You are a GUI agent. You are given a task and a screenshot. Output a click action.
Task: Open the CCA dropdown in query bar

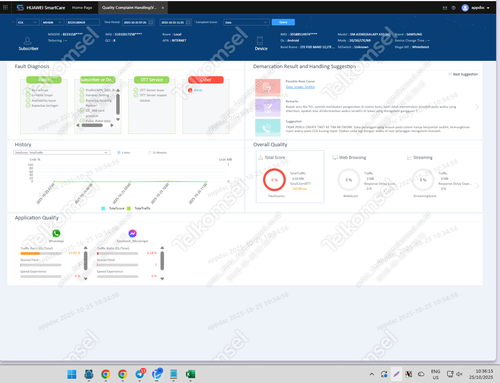click(27, 22)
